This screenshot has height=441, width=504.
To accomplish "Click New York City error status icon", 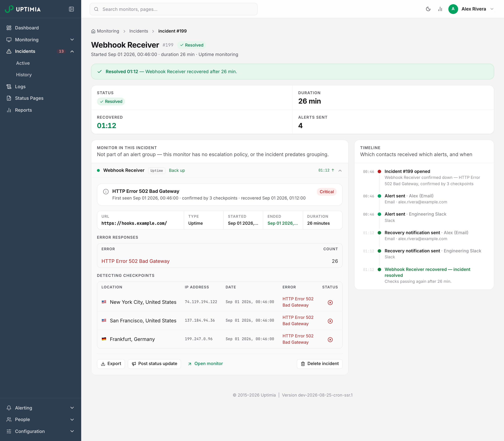I will coord(330,302).
